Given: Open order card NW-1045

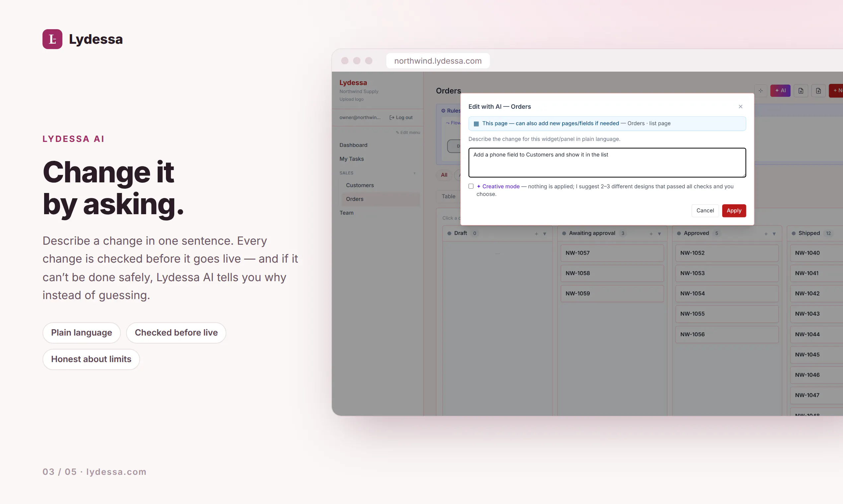Looking at the screenshot, I should [x=816, y=354].
